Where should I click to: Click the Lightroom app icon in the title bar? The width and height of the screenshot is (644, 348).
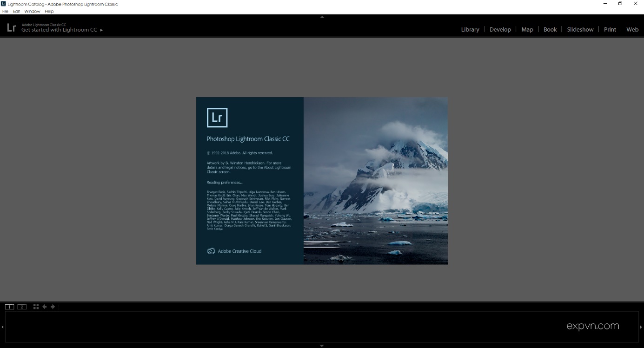(4, 4)
